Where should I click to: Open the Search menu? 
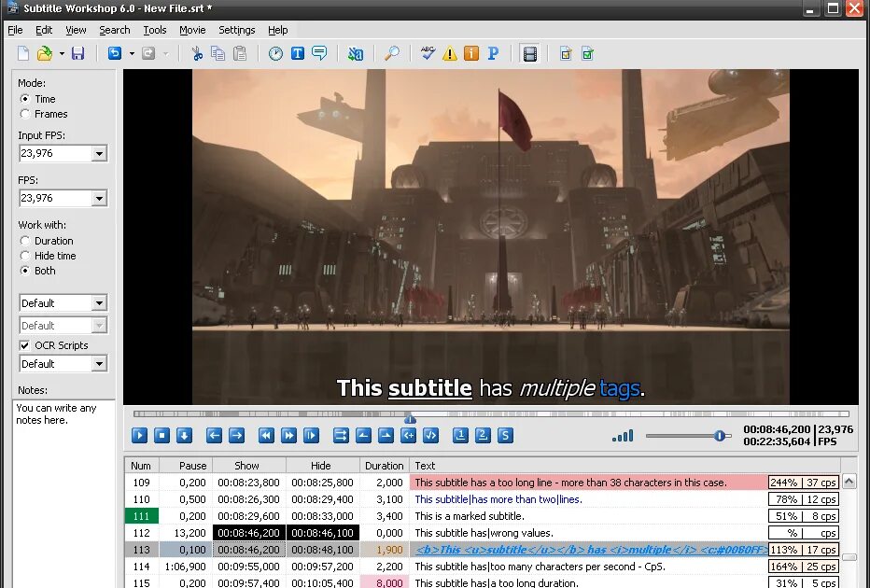(x=114, y=30)
